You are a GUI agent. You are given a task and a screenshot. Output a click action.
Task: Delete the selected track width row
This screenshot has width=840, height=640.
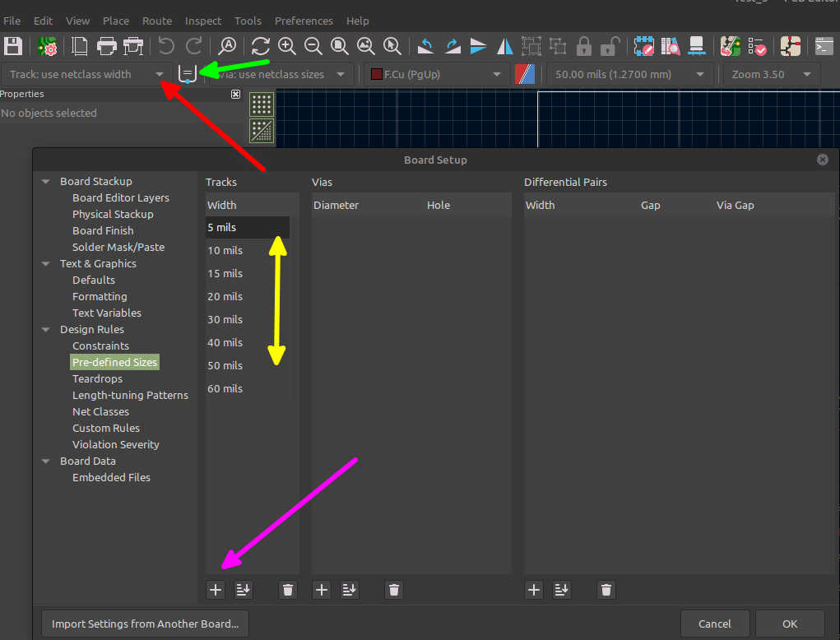(x=287, y=590)
